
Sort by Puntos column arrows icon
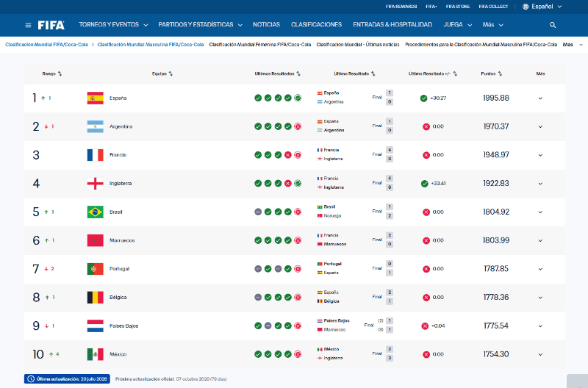click(500, 73)
